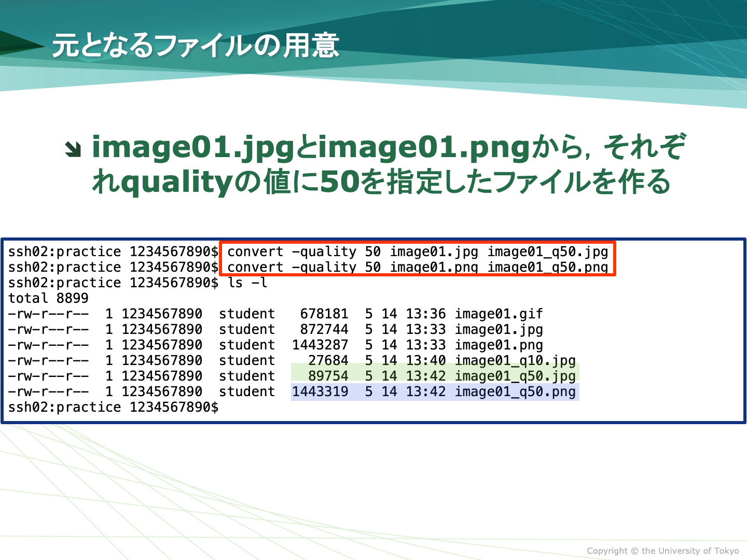Click 'student' in the image01_q50.png row
This screenshot has height=560, width=747.
point(247,391)
